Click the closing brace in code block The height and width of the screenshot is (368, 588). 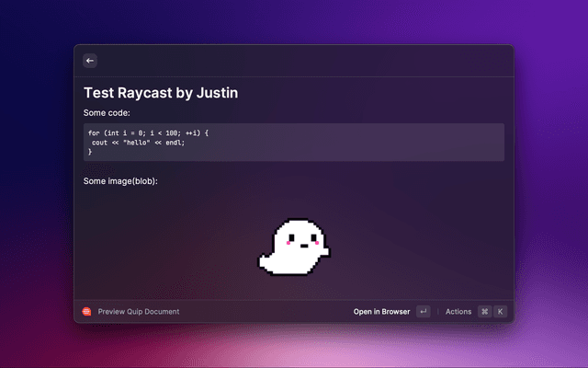pos(90,152)
